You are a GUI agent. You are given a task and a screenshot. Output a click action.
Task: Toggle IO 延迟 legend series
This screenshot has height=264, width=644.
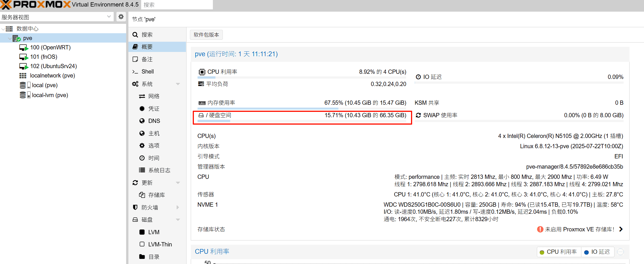coord(597,252)
